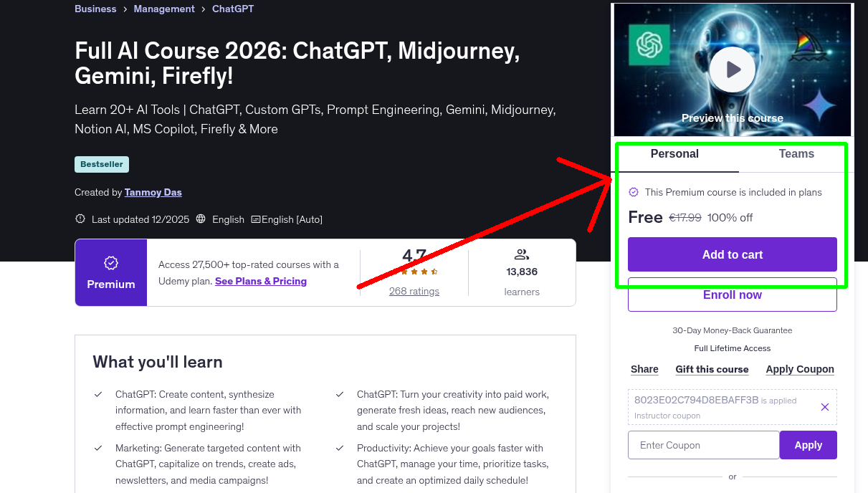Click the verified check icon beside Premium course notice

tap(633, 192)
